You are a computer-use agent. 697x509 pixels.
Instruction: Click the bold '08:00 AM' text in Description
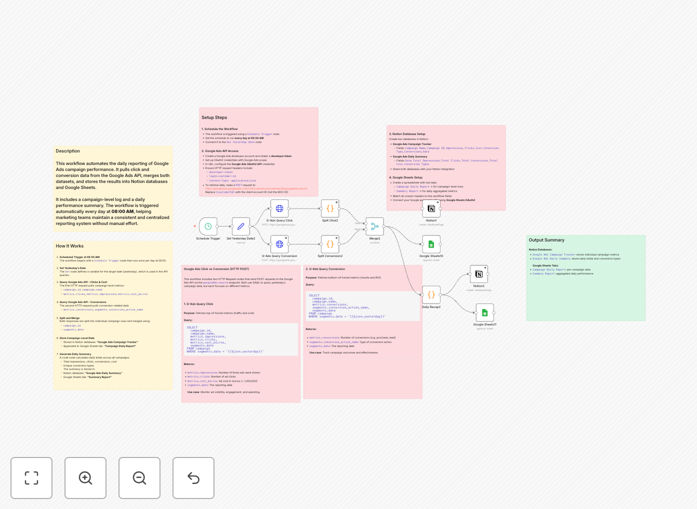(x=123, y=212)
